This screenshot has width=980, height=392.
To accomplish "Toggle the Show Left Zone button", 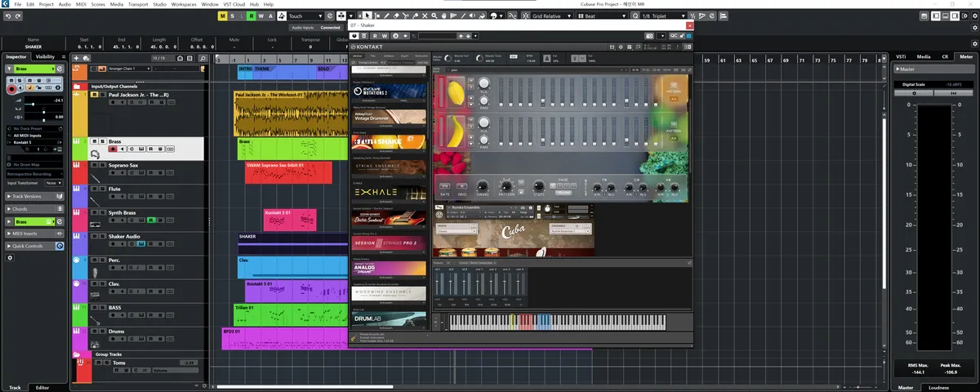I will tap(936, 16).
